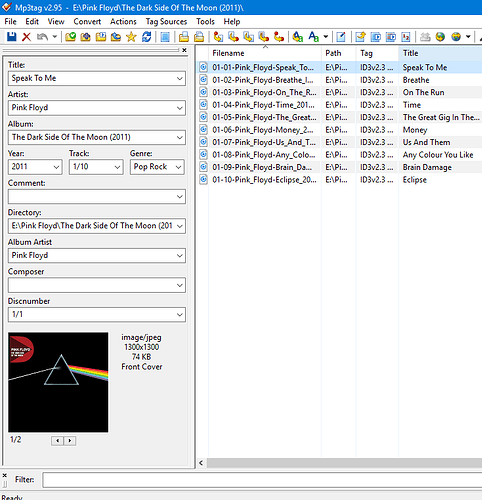Select the 'Brain Damage' title row
Screen dimensions: 482x500
click(x=427, y=167)
